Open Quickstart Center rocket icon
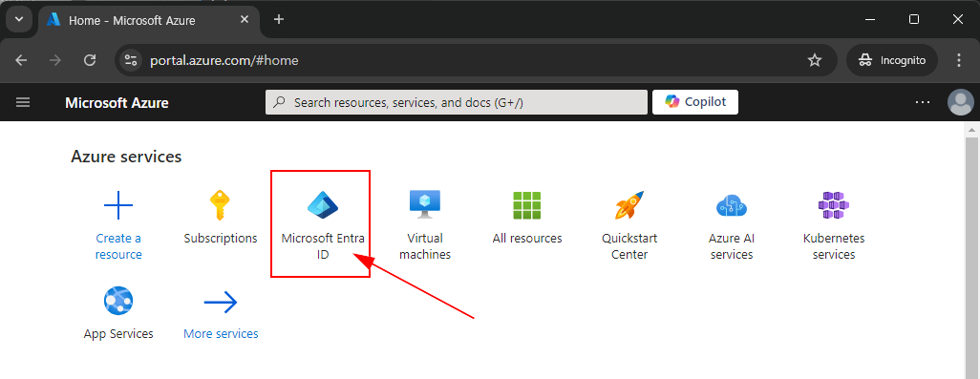The width and height of the screenshot is (980, 379). [629, 205]
